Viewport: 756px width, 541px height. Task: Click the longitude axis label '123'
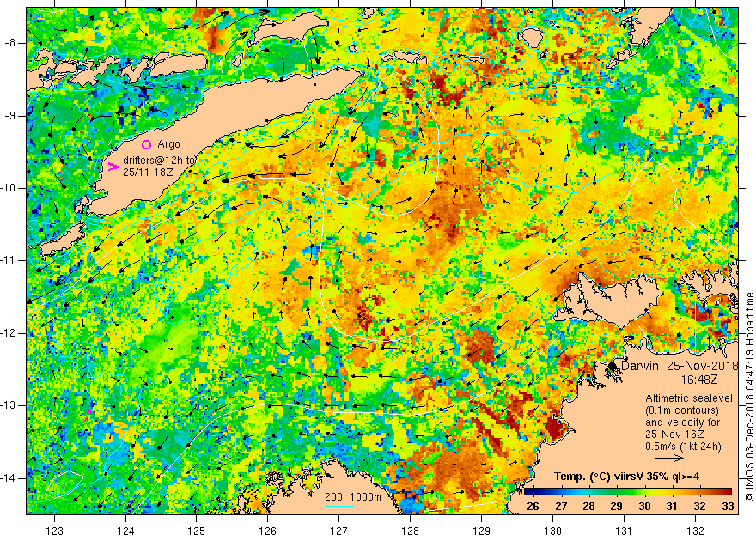[54, 531]
